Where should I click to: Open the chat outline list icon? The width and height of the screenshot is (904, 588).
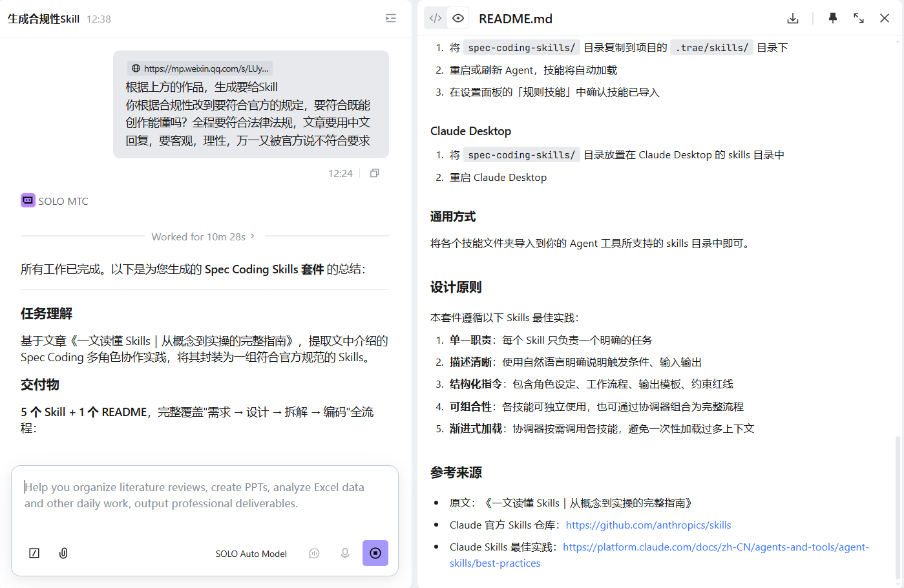391,18
